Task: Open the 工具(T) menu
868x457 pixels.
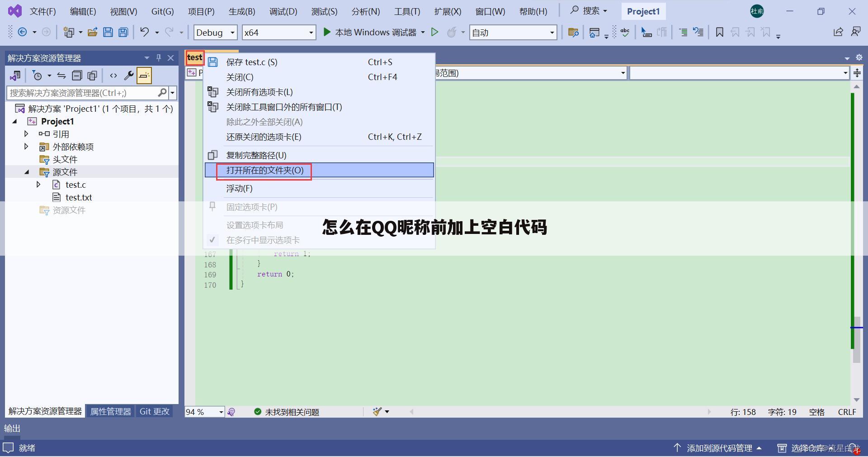Action: 407,11
